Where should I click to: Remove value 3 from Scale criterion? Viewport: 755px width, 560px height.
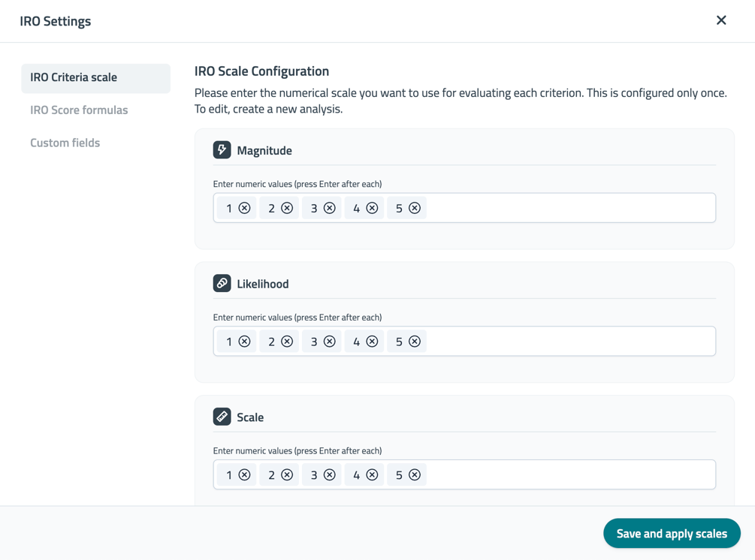pos(329,475)
